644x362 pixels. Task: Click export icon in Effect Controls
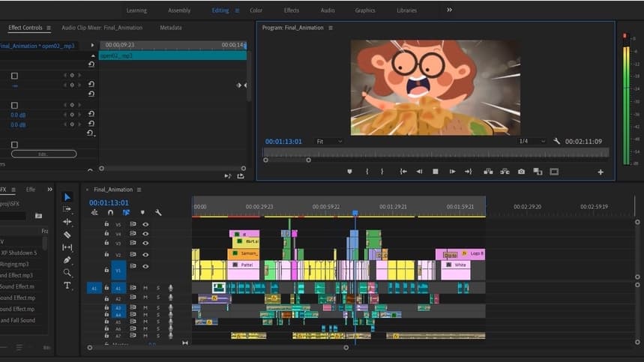point(241,176)
